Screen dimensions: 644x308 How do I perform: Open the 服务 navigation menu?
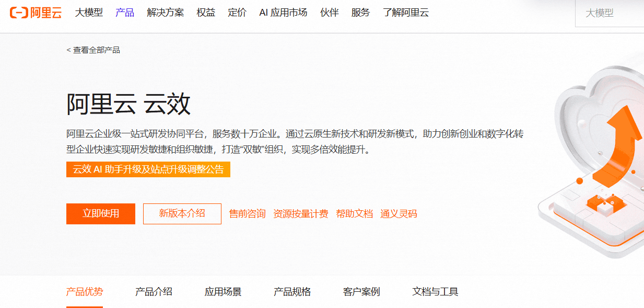coord(360,13)
